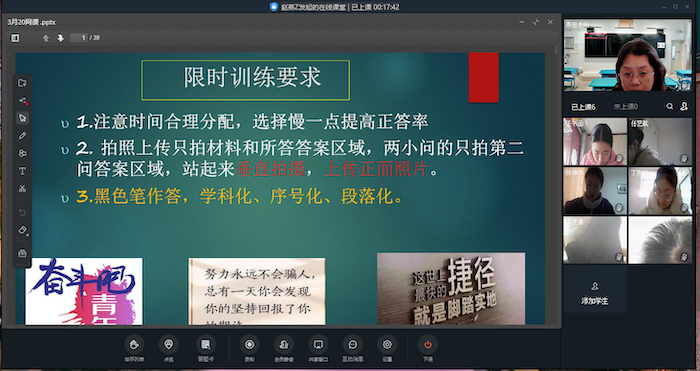Open a file from the annotation toolbar
The height and width of the screenshot is (371, 700).
[x=22, y=83]
